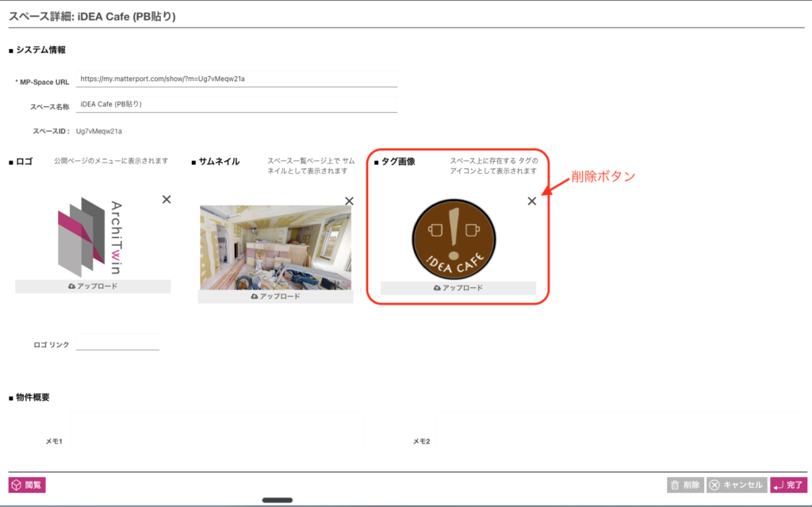Screen dimensions: 812x507
Task: Remove the thumbnail image with X
Action: pyautogui.click(x=349, y=202)
